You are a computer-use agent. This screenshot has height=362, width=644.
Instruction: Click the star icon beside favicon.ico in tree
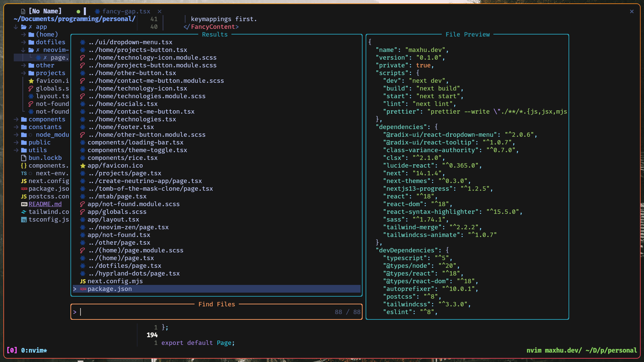tap(31, 81)
